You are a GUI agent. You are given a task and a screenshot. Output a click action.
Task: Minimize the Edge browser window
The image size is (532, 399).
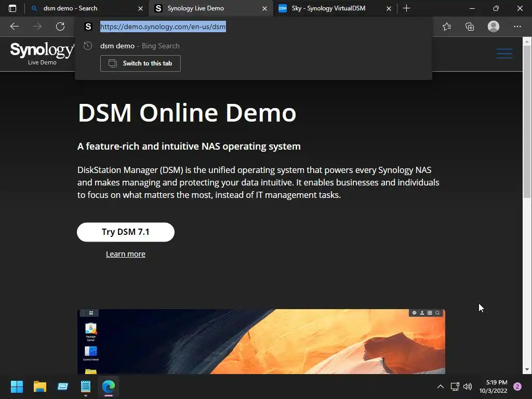[x=472, y=8]
